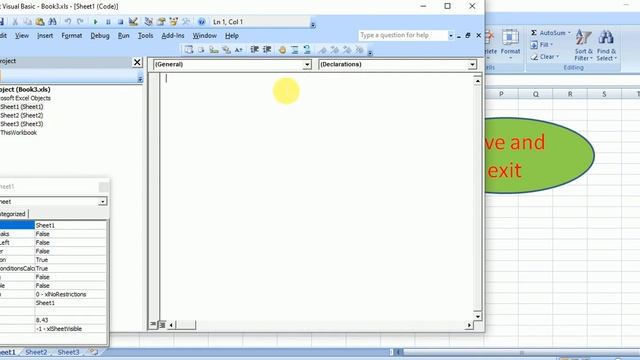
Task: Toggle Design Mode icon
Action: pyautogui.click(x=133, y=22)
